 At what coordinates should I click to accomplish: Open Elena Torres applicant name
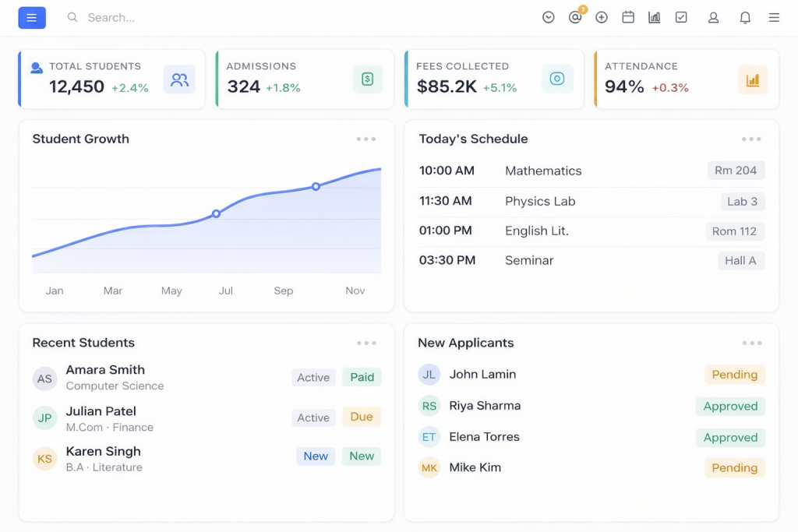pos(485,437)
